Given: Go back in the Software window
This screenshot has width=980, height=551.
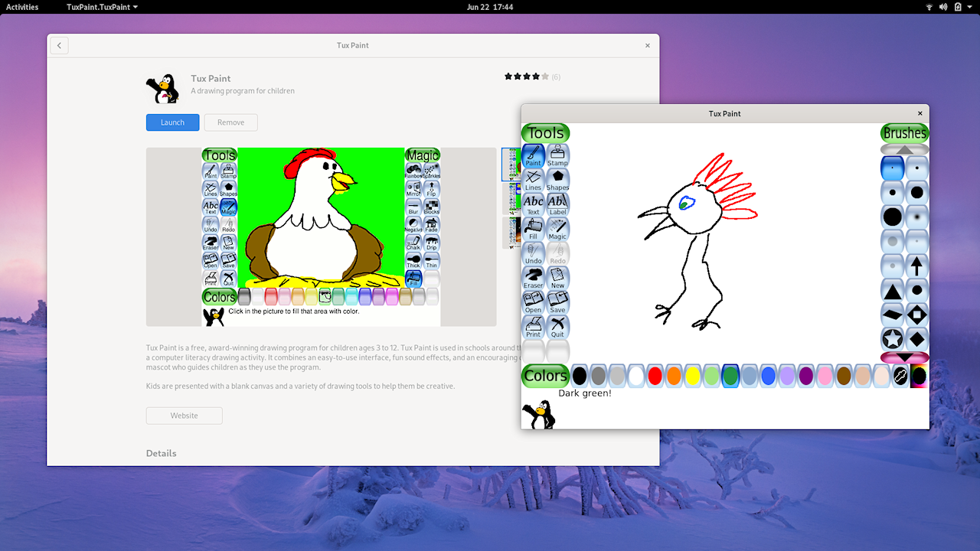Looking at the screenshot, I should click(x=60, y=45).
